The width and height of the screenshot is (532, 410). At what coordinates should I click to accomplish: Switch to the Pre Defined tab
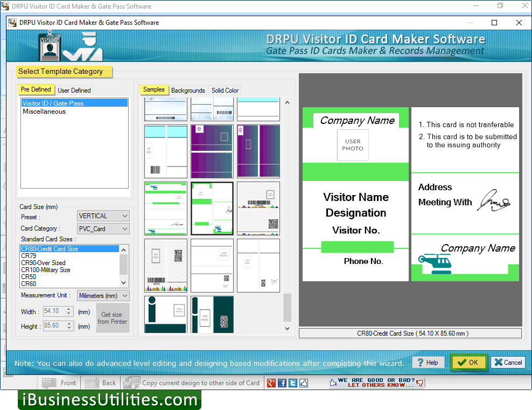pyautogui.click(x=36, y=89)
